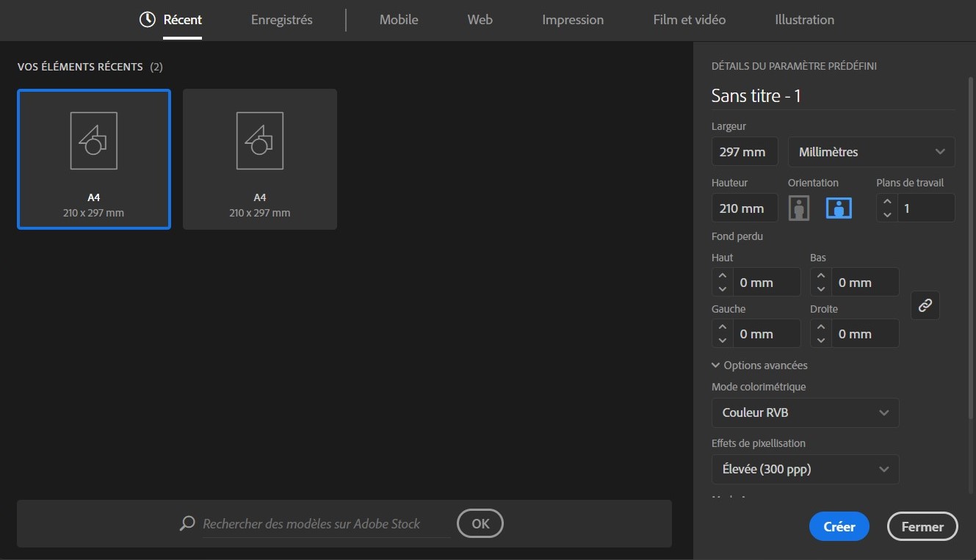Open the Film et vidéo tab
Screen dimensions: 976x560
[x=690, y=20]
